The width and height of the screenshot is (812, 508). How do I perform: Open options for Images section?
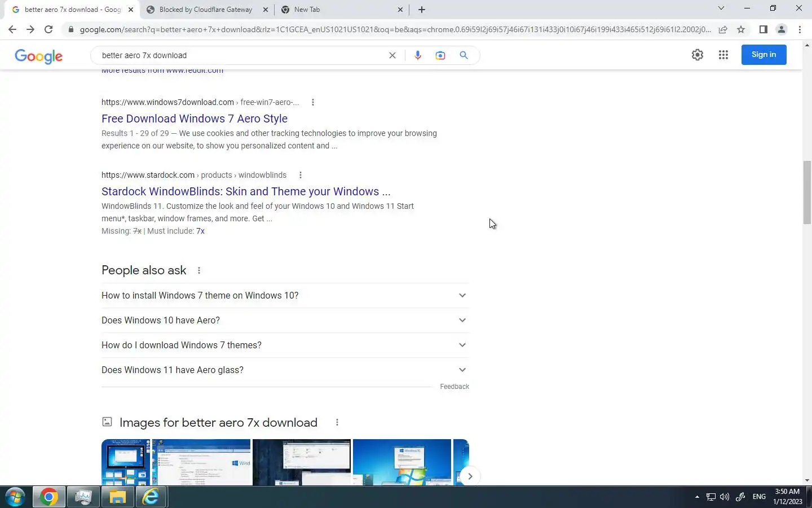point(337,422)
